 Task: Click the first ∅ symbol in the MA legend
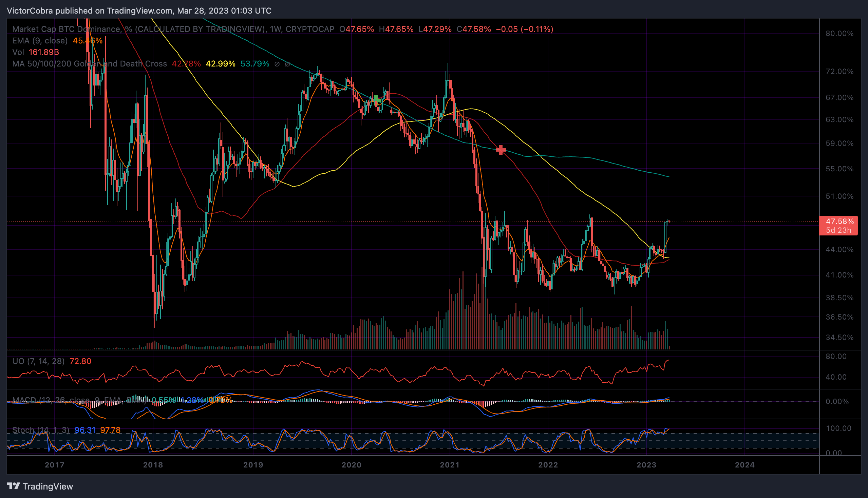click(x=277, y=64)
